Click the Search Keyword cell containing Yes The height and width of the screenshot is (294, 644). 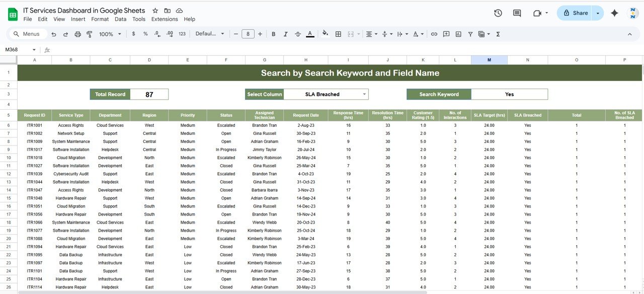(x=509, y=94)
